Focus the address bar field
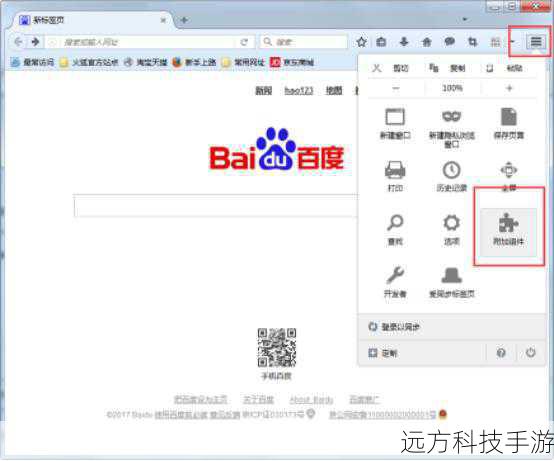 point(148,42)
